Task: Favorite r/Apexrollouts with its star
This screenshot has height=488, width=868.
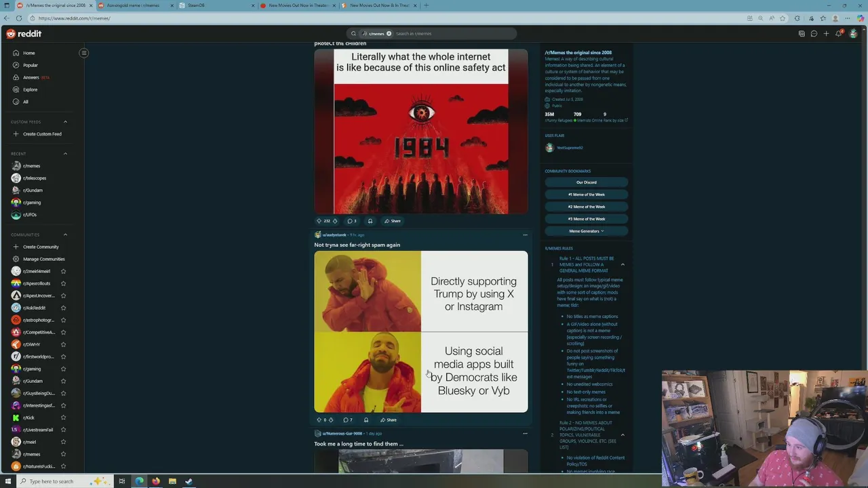Action: [63, 283]
